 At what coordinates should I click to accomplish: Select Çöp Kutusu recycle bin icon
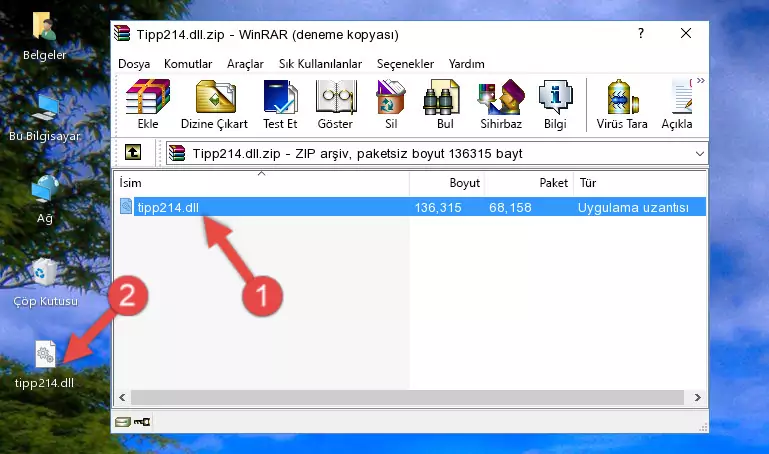(x=45, y=283)
